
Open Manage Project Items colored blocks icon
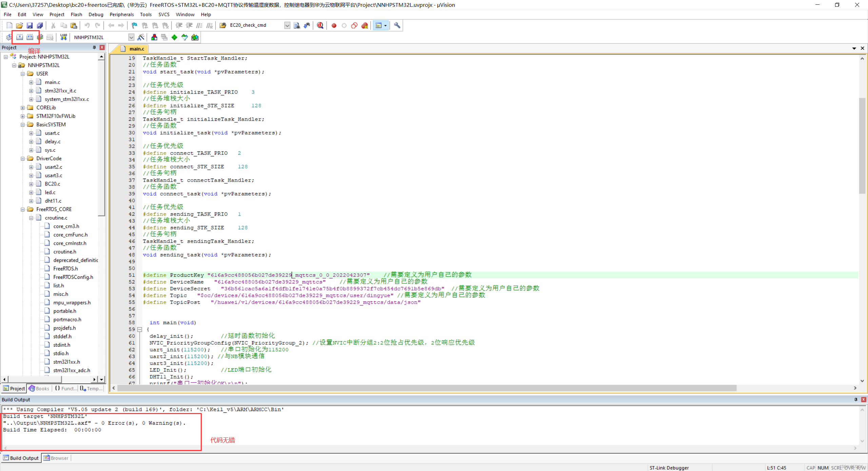coord(154,37)
